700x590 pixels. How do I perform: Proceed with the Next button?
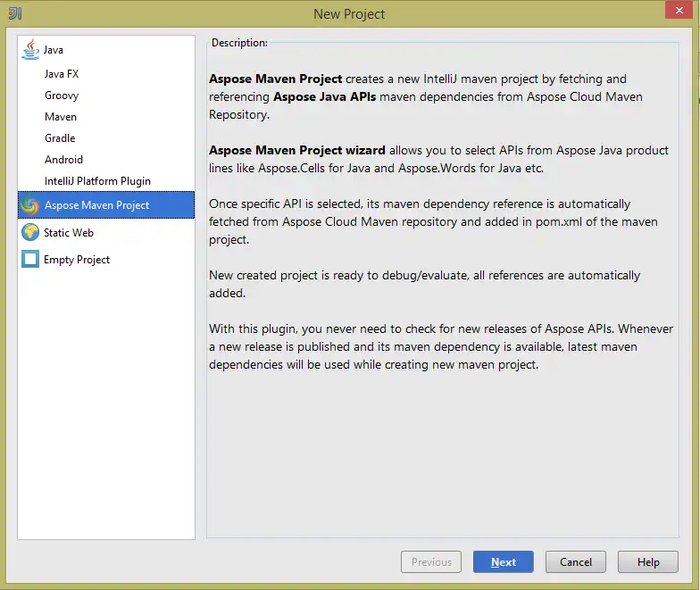click(x=504, y=562)
